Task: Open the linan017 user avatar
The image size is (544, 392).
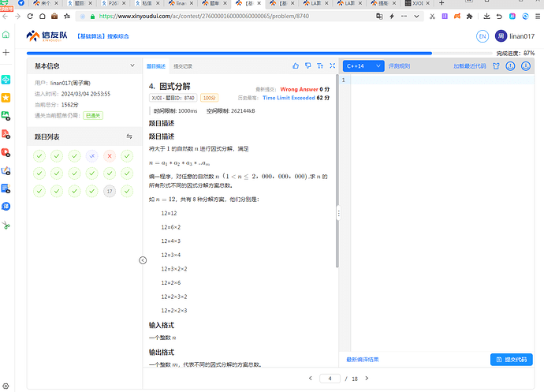Action: click(501, 35)
